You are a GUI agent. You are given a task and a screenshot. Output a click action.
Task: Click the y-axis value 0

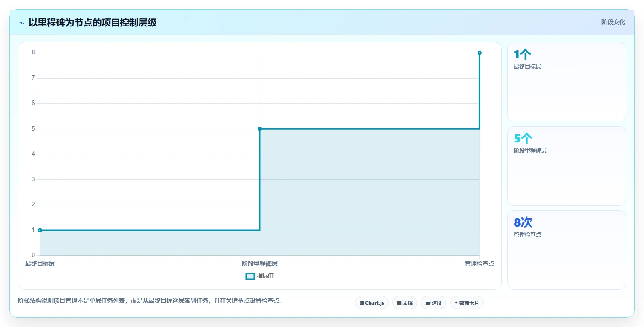point(33,255)
